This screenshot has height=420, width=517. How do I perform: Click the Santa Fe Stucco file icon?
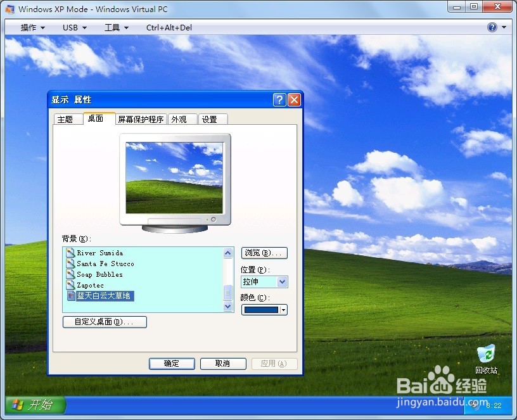(x=70, y=264)
